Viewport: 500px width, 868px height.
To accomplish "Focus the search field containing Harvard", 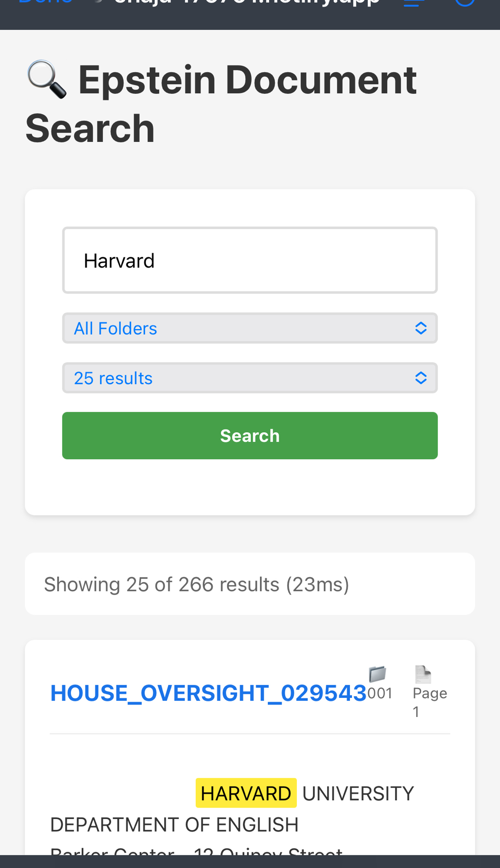I will pos(250,260).
